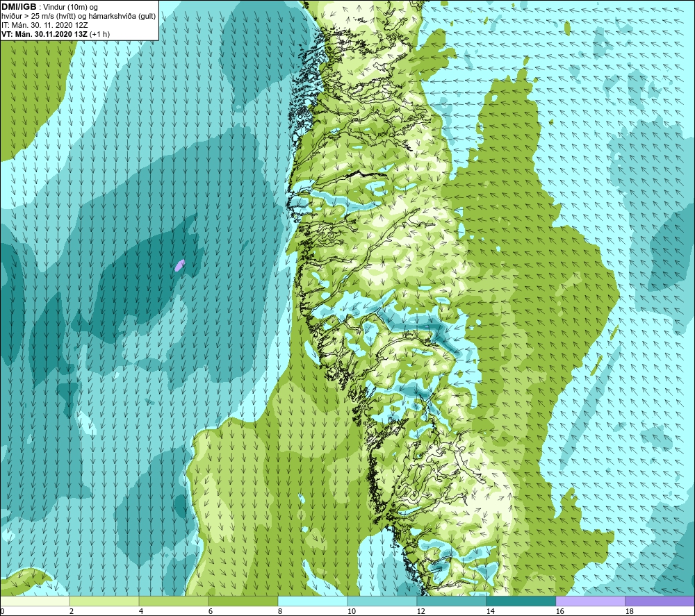Click the 0–2 m/s pale yellow legend swatch
Viewport: 695px width, 616px height.
[35, 601]
